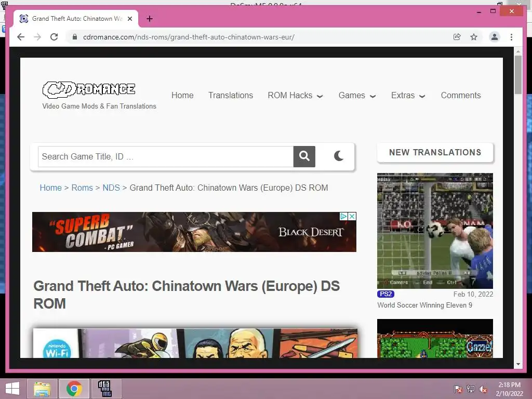Minimize the Chrome window
This screenshot has width=532, height=399.
pos(478,11)
